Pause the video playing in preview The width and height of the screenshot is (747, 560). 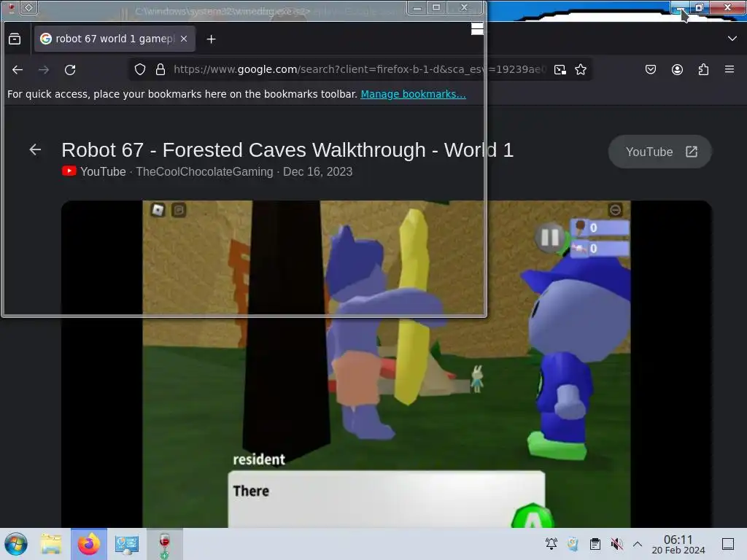550,237
